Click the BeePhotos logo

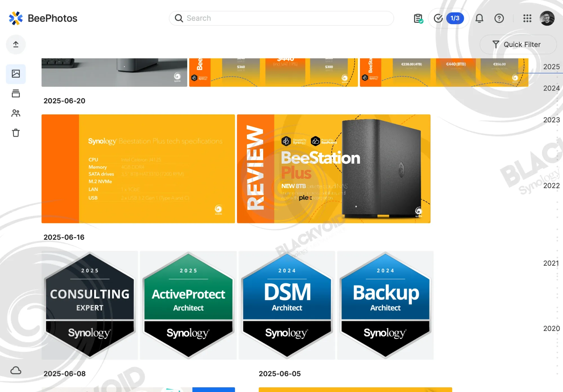pyautogui.click(x=16, y=18)
